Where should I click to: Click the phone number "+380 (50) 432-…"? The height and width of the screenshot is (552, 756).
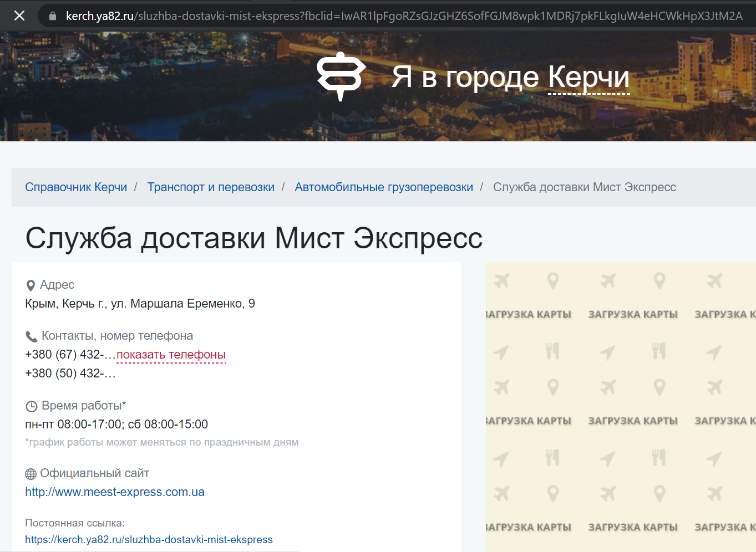70,374
